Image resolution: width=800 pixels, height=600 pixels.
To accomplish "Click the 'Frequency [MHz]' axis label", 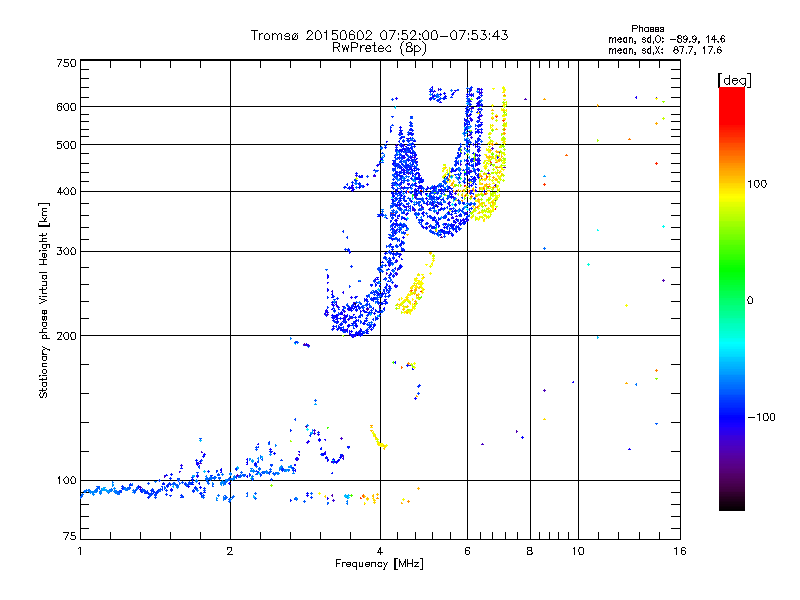I will (x=379, y=564).
